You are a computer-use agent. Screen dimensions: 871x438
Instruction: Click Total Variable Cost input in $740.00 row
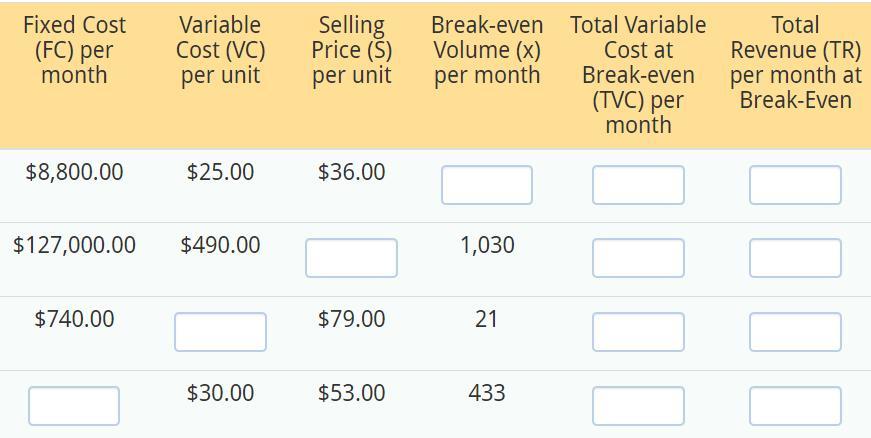click(638, 332)
